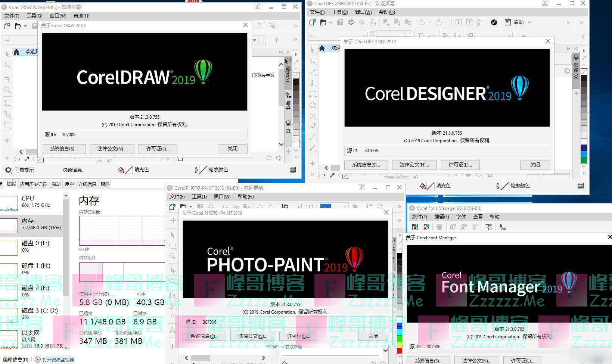Click New document icon in CorelDRAW toolbar
The width and height of the screenshot is (612, 364).
click(7, 26)
